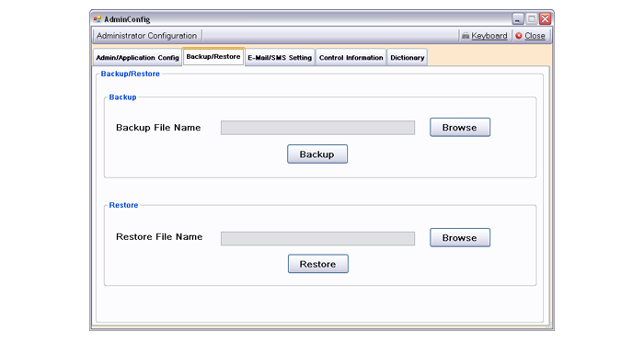The image size is (644, 341).
Task: Click the Backup File Name label
Action: click(158, 128)
